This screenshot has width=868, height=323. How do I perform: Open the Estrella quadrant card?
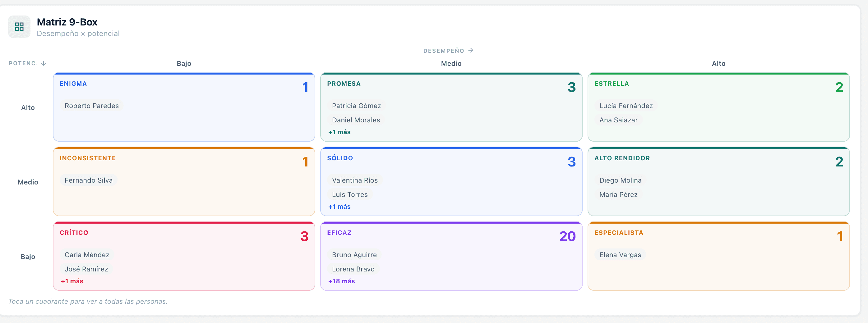click(718, 107)
